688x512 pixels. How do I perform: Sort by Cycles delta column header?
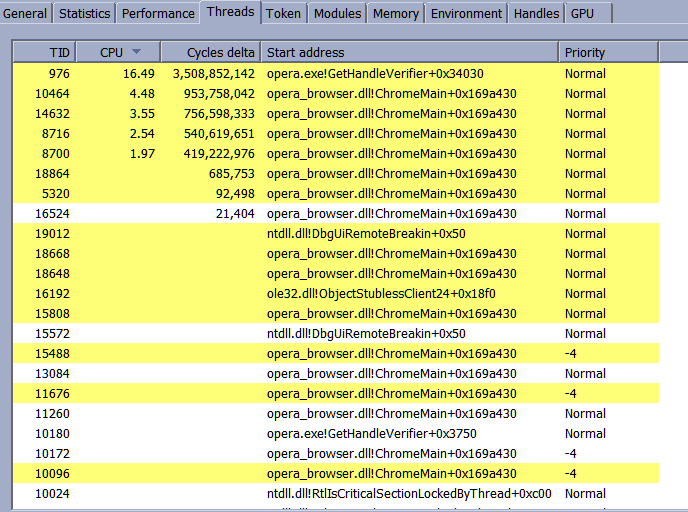(x=211, y=52)
